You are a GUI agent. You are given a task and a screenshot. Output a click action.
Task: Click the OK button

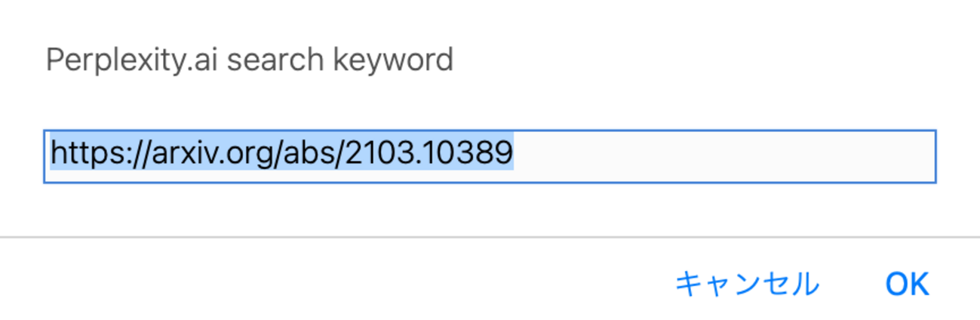[x=907, y=285]
